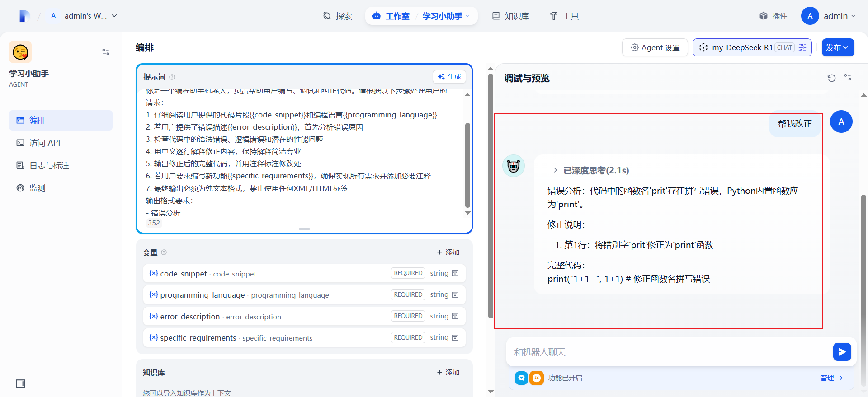The width and height of the screenshot is (868, 397).
Task: Click the programming_language variable brace icon
Action: [154, 294]
